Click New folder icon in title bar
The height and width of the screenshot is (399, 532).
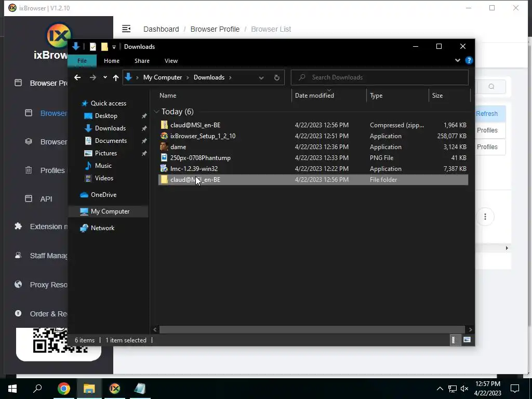[104, 46]
